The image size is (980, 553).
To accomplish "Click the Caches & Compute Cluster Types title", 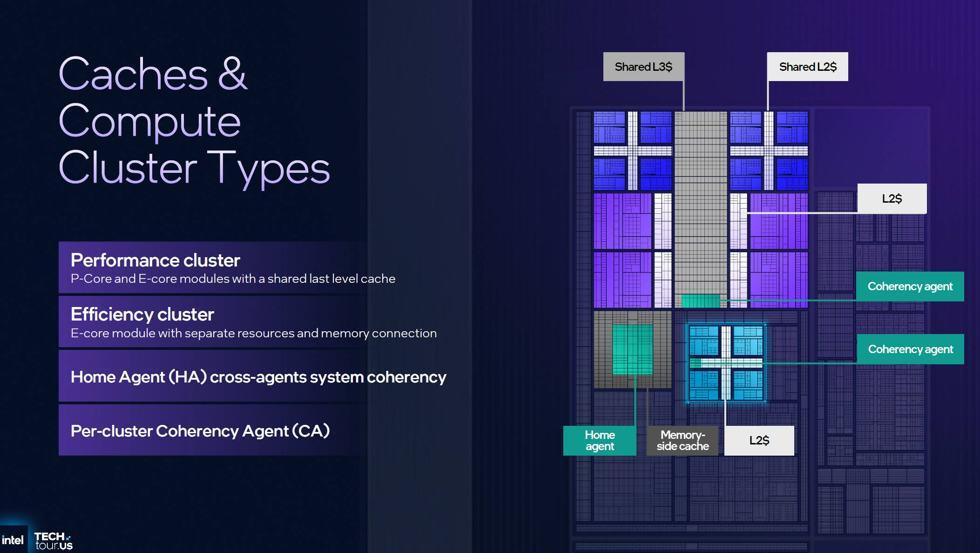I will click(x=194, y=120).
